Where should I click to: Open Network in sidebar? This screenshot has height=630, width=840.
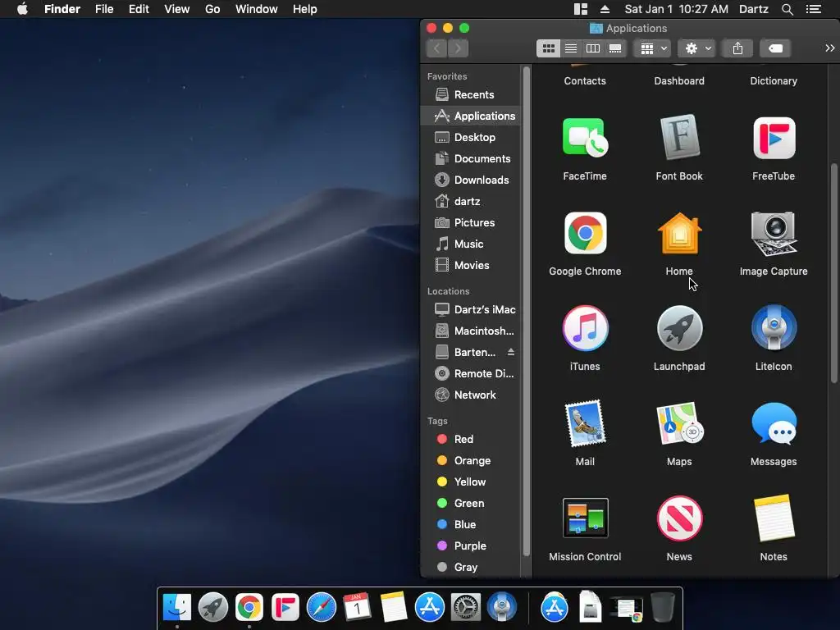point(472,395)
